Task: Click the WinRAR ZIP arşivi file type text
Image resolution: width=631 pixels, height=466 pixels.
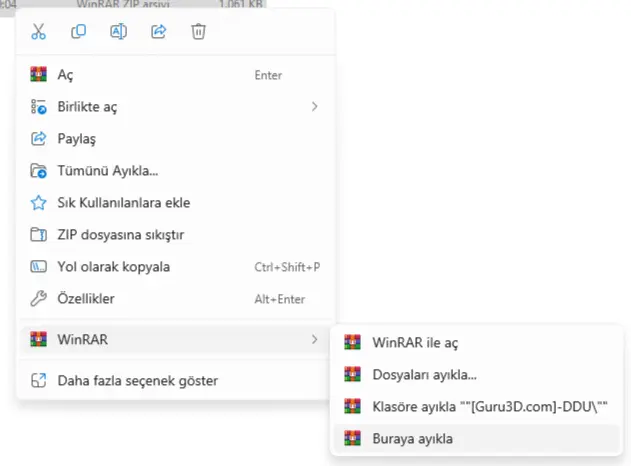Action: click(123, 4)
